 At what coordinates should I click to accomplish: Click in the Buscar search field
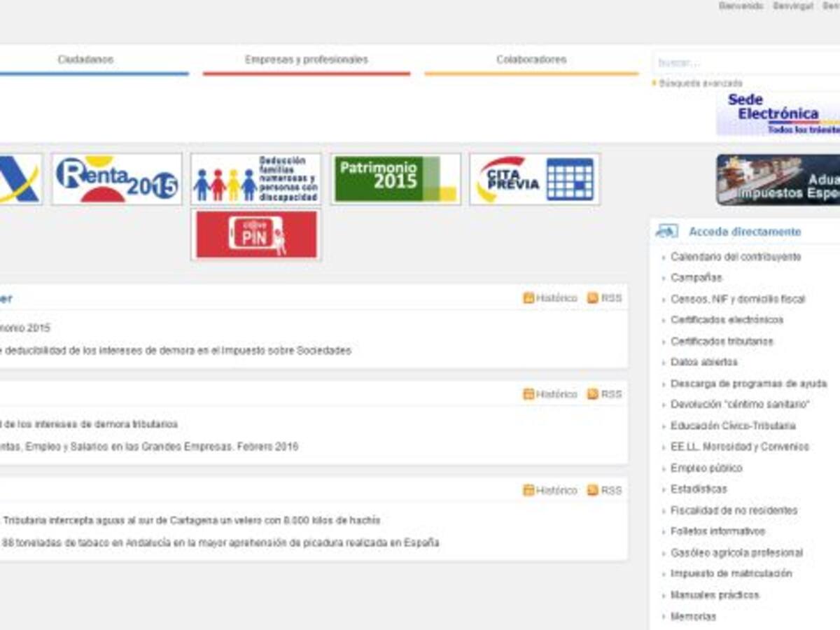(x=745, y=63)
